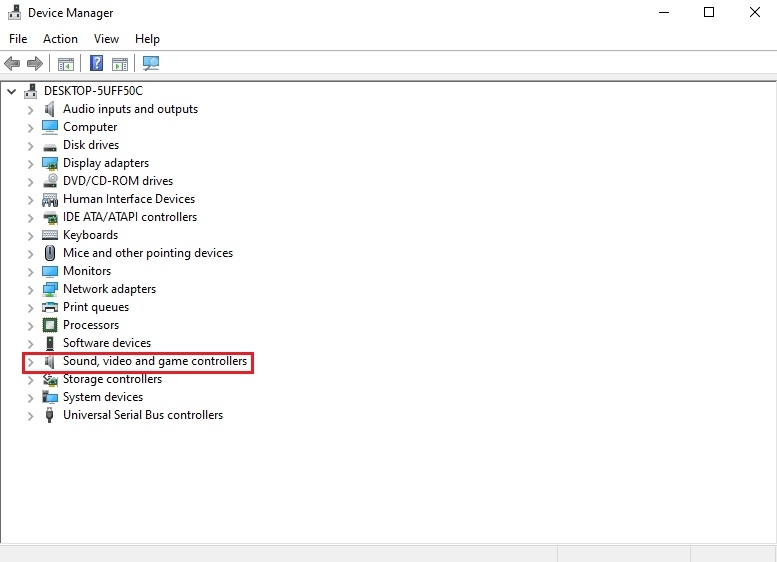Image resolution: width=777 pixels, height=562 pixels.
Task: Expand Mice and other pointing devices
Action: point(31,254)
